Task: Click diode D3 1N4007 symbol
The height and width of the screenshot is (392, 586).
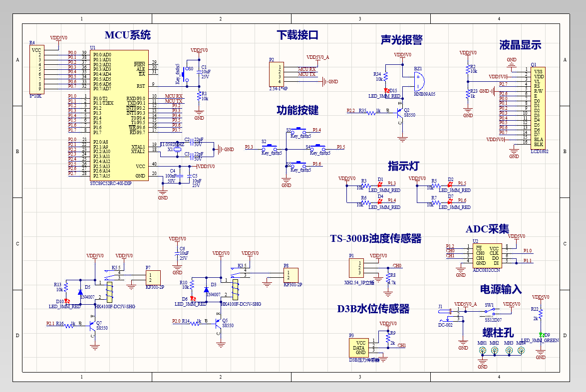Action: click(206, 289)
